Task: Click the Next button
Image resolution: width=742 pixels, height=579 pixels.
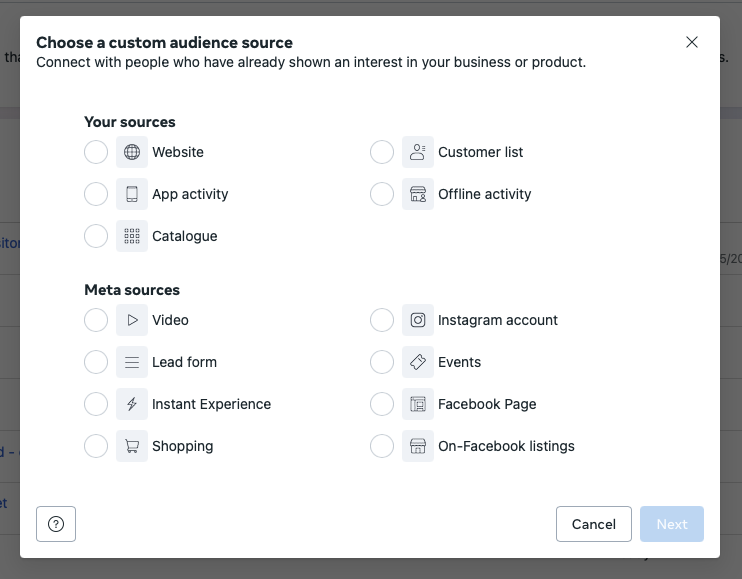Action: click(672, 524)
